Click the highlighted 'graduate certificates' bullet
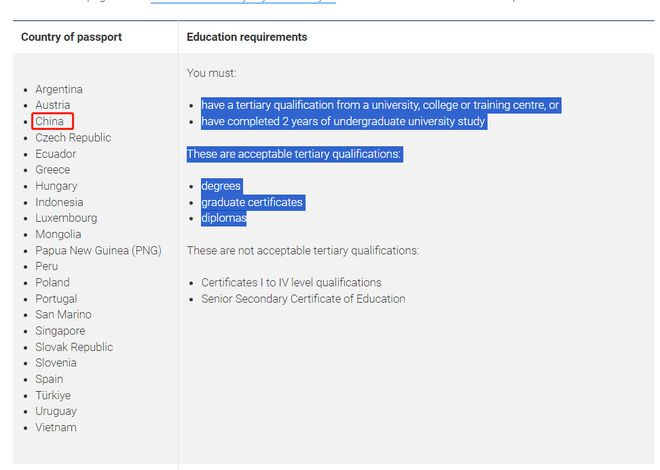The width and height of the screenshot is (660, 470). pos(251,202)
